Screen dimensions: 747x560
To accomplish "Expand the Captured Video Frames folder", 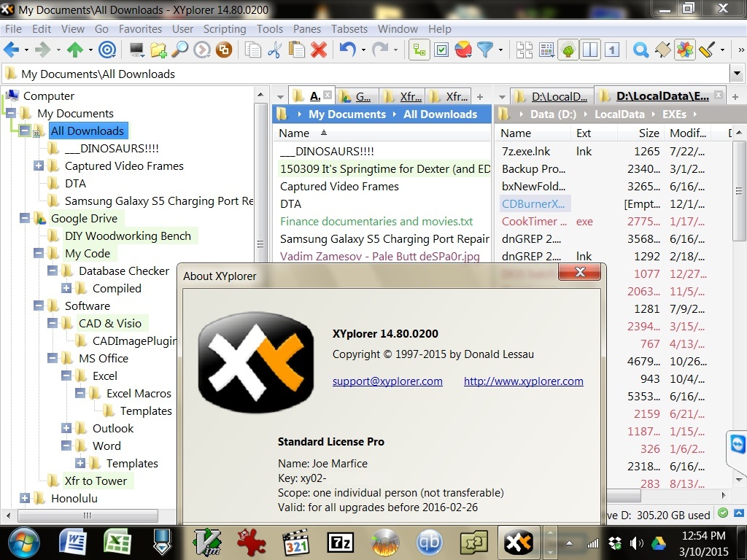I will [x=39, y=166].
